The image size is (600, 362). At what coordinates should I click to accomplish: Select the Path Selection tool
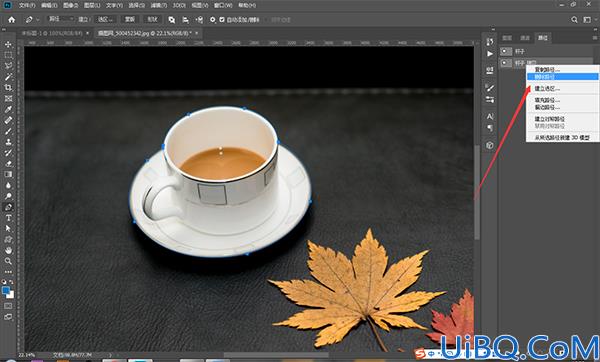[x=8, y=228]
